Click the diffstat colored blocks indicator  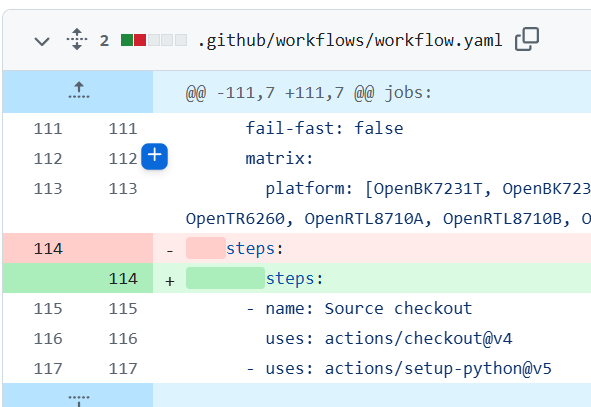click(154, 40)
